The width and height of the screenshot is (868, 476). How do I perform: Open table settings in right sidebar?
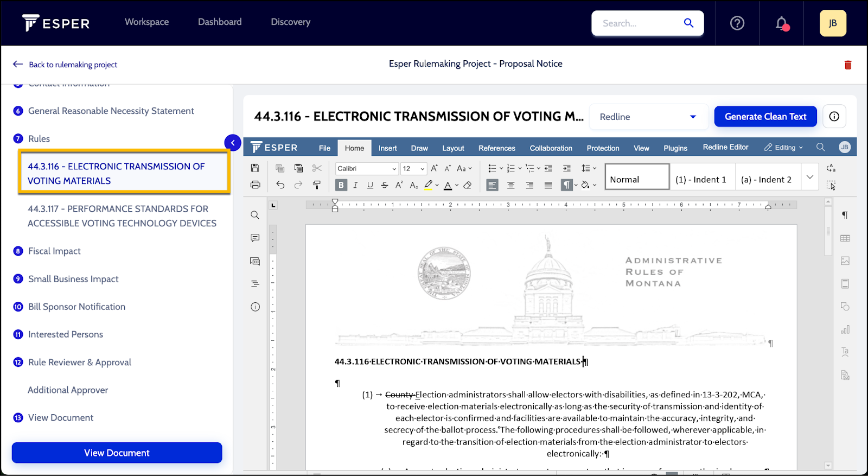click(x=845, y=238)
